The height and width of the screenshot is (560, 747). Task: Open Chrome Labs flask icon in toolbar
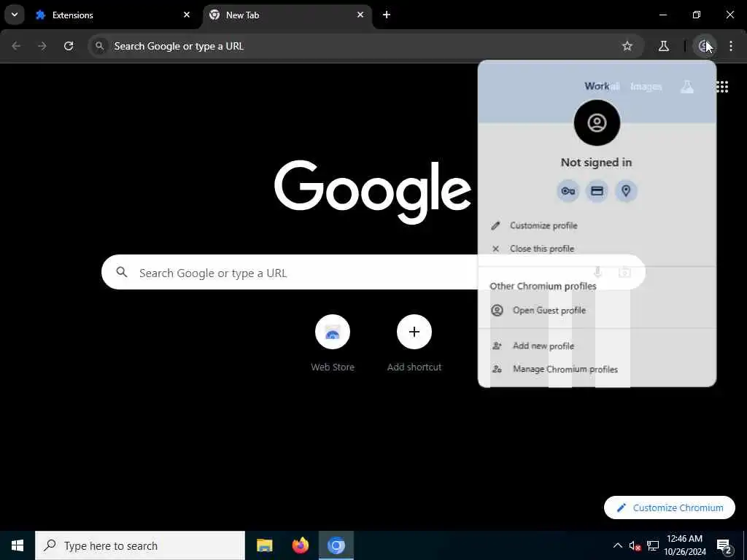(x=664, y=46)
